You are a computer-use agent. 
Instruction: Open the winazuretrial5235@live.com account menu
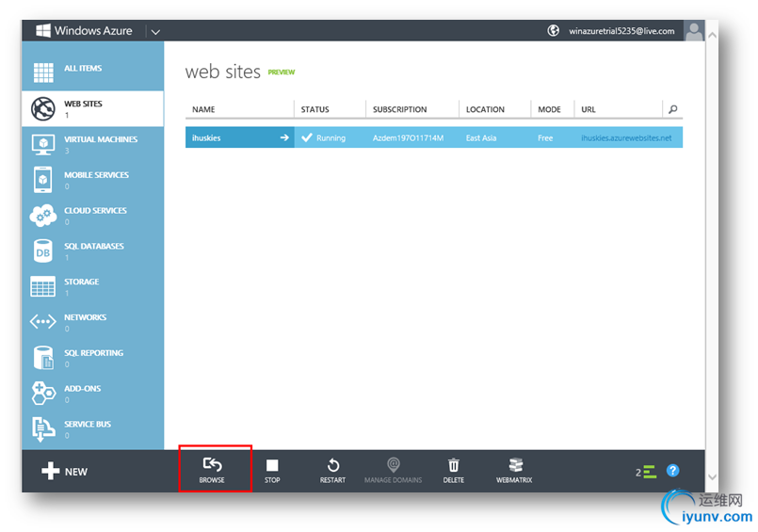click(621, 31)
